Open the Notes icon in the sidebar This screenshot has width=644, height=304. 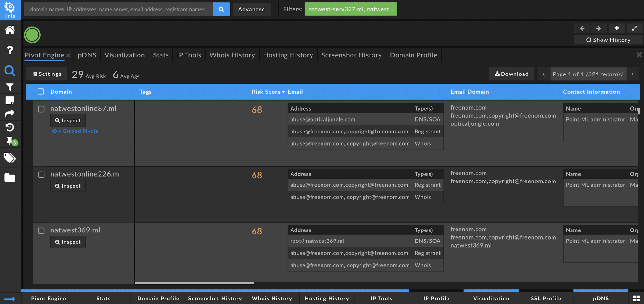10,101
